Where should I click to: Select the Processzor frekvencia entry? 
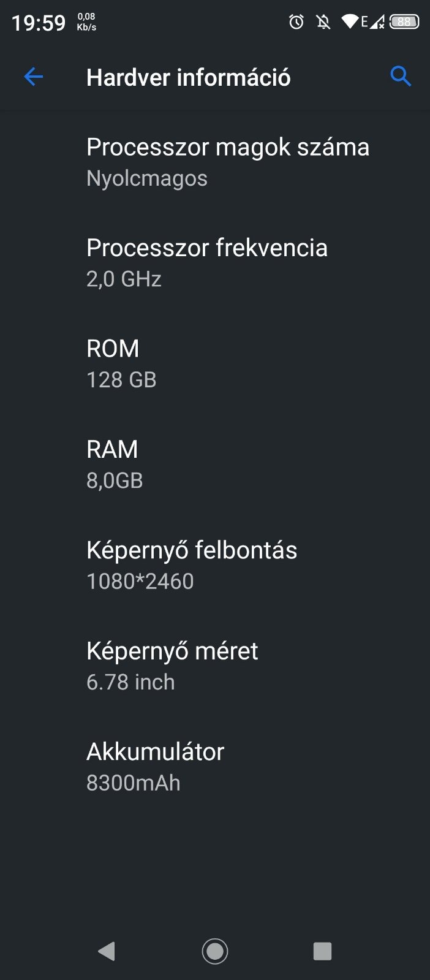point(206,262)
